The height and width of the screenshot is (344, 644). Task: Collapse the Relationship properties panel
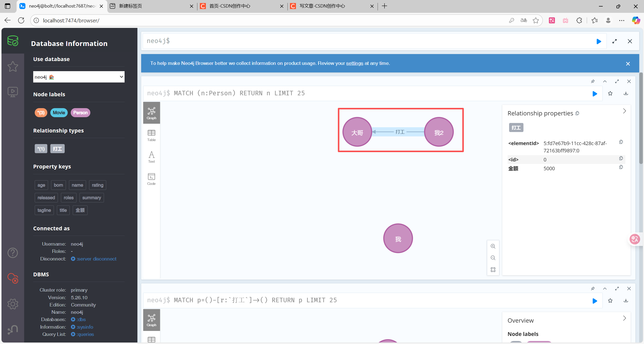[x=624, y=111]
